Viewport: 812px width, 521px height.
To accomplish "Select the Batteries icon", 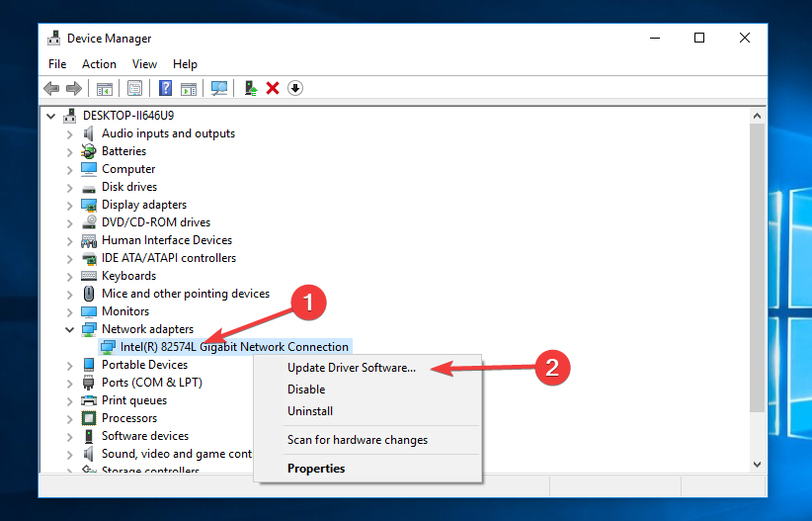I will point(89,151).
